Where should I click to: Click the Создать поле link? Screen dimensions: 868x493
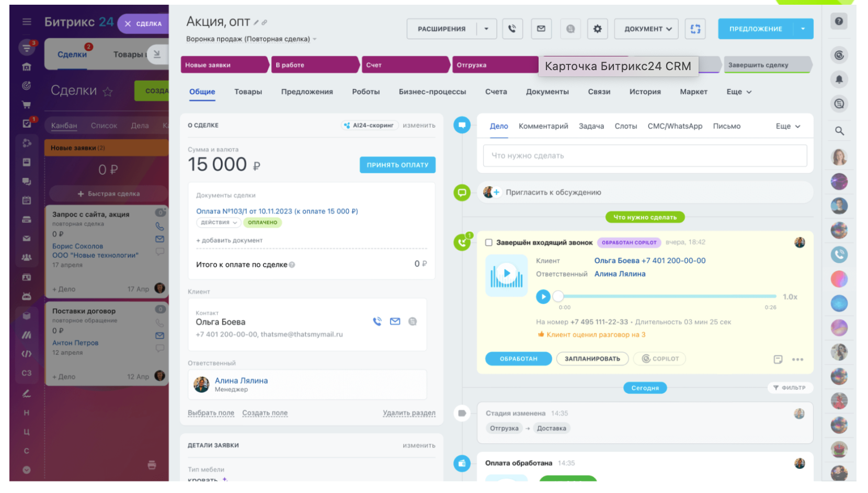[x=265, y=413]
